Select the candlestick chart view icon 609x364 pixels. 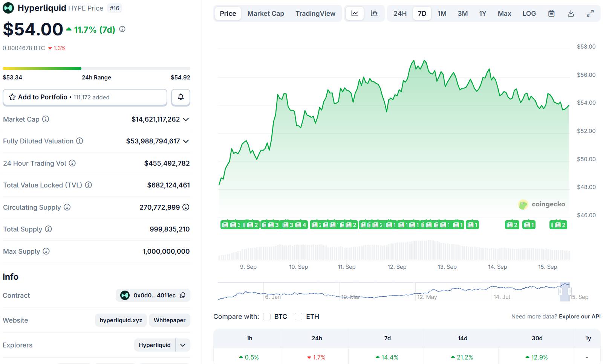[374, 14]
